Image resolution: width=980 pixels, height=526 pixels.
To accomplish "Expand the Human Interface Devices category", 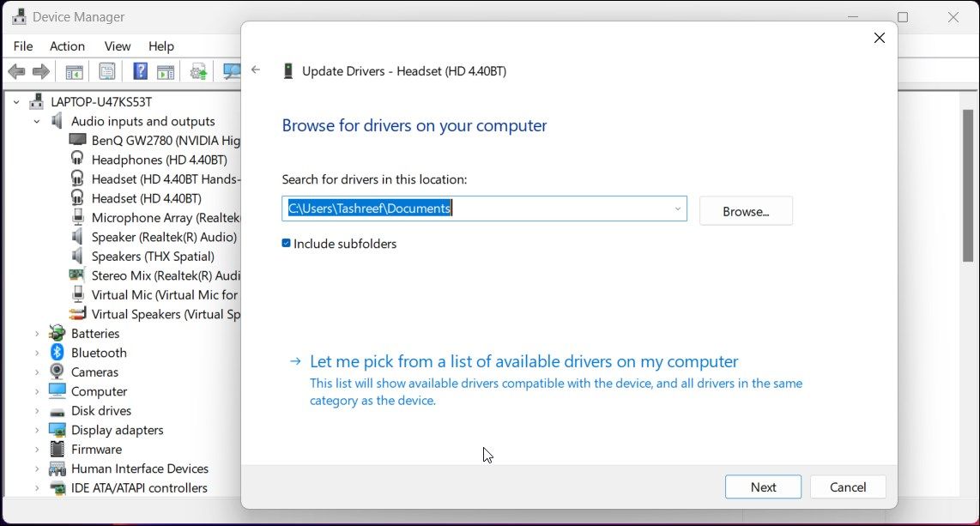I will click(37, 469).
